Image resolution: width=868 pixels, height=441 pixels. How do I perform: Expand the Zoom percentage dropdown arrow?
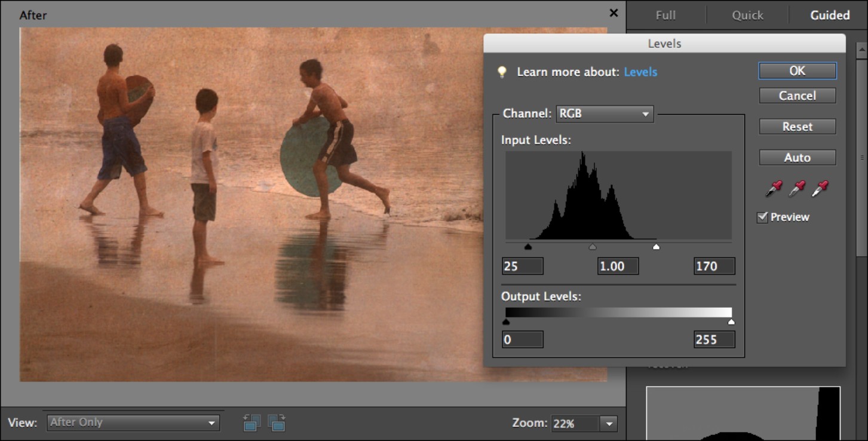click(x=609, y=424)
